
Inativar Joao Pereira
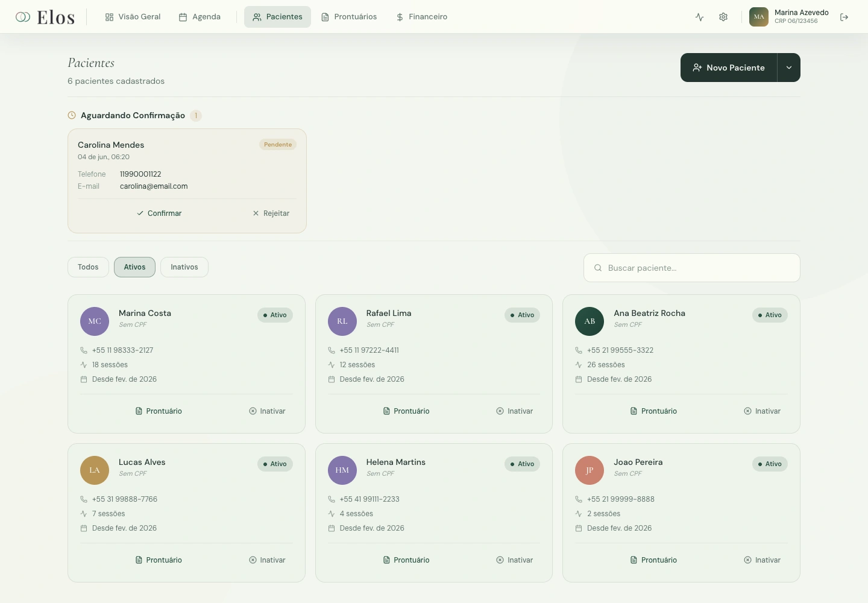click(x=762, y=560)
